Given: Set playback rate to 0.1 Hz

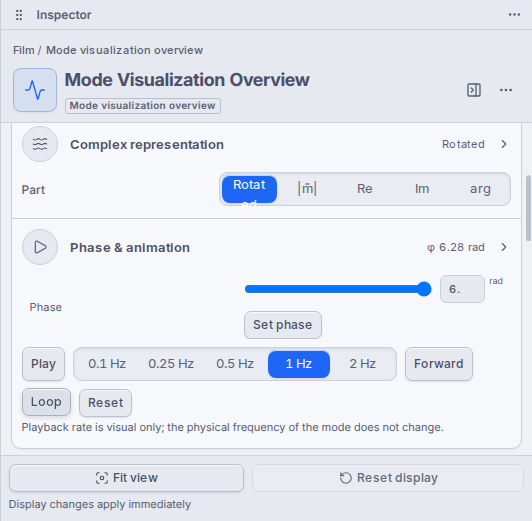Looking at the screenshot, I should [107, 364].
